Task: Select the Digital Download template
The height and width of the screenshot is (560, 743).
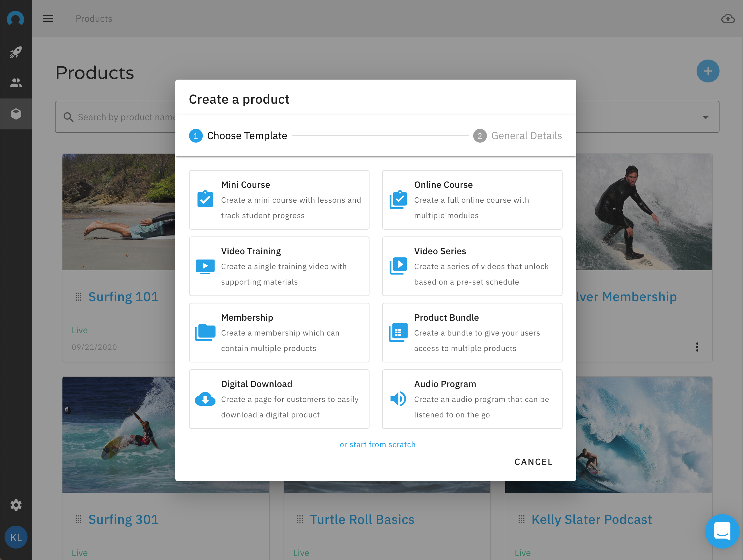Action: 279,399
